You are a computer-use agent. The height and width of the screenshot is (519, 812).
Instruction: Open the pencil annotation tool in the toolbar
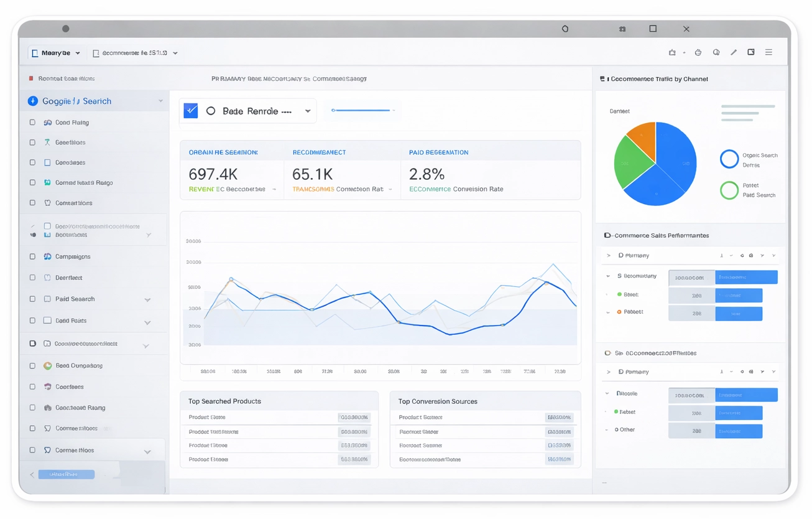point(734,52)
